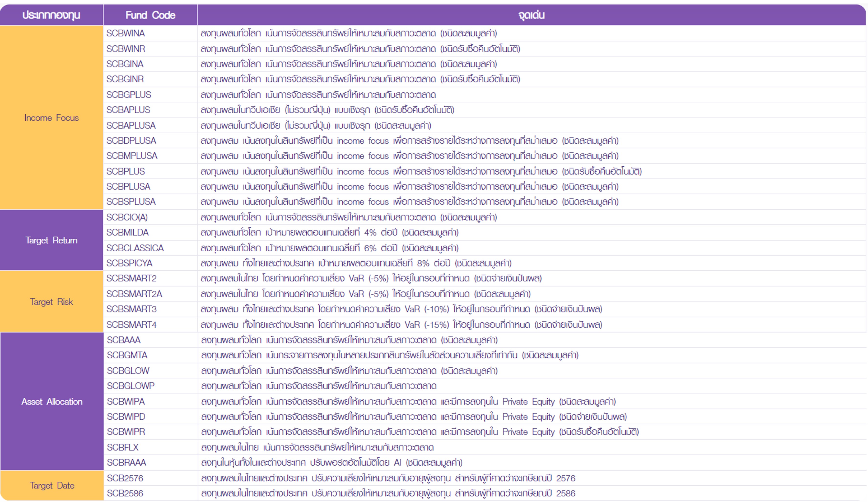This screenshot has width=868, height=502.
Task: Click the SCBWIPD Private Equity description
Action: tap(414, 417)
